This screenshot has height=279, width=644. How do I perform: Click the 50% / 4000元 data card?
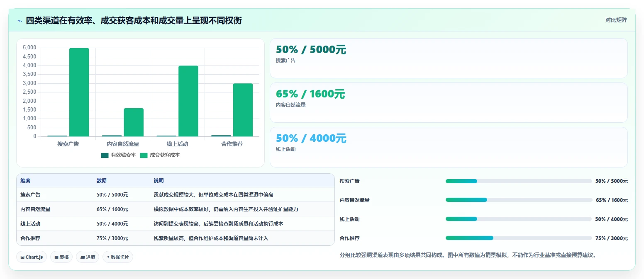pos(449,147)
